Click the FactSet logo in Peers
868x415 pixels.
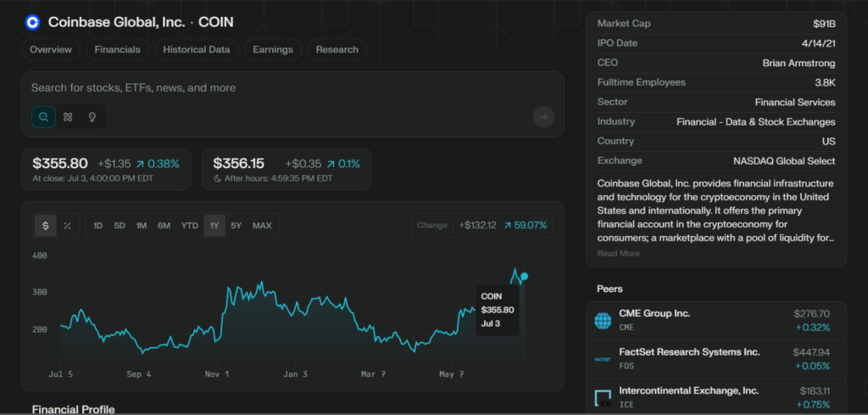(603, 359)
